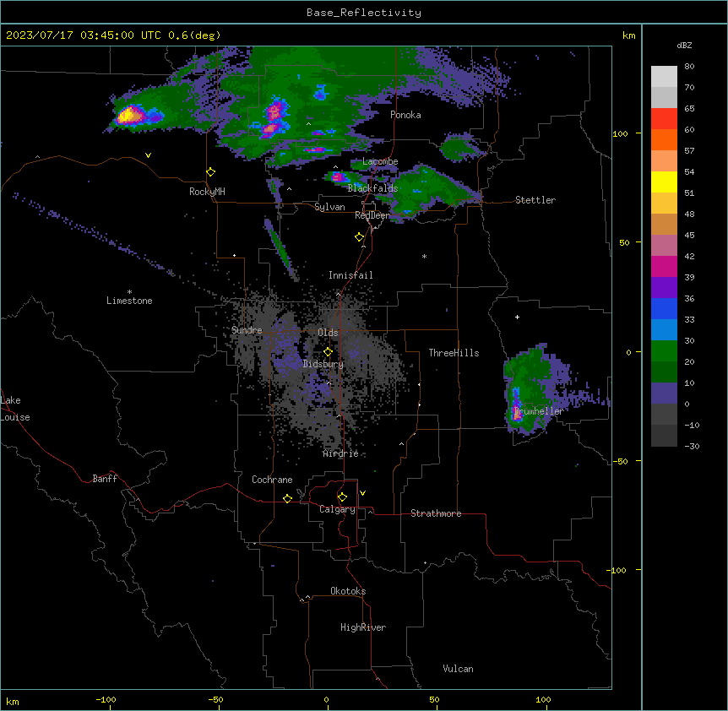Click the -100 tick on the right axis
728x711 pixels.
click(x=617, y=570)
